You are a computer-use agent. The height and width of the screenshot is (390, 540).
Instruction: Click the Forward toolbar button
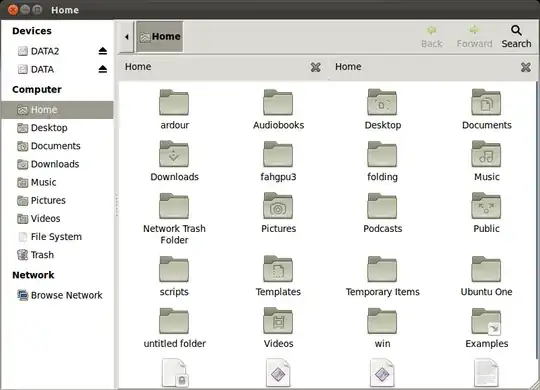474,37
